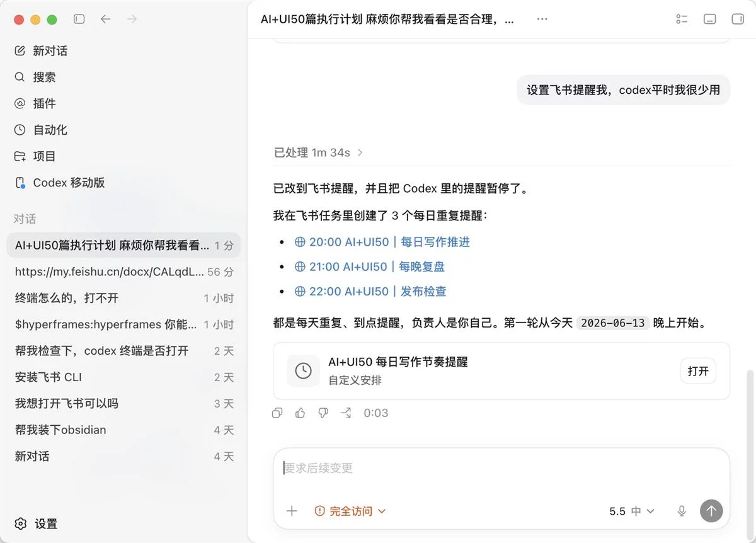Open 设置 at the sidebar bottom
Viewport: 756px width, 543px height.
coord(123,524)
